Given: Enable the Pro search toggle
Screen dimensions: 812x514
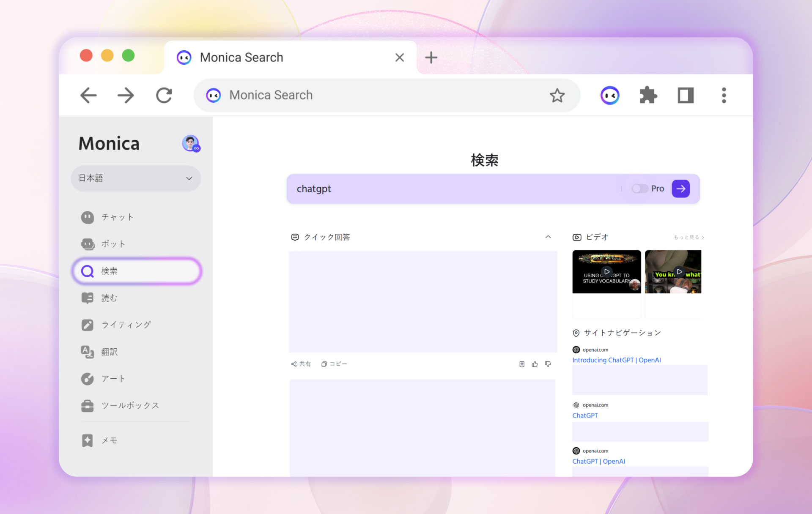Looking at the screenshot, I should point(639,189).
